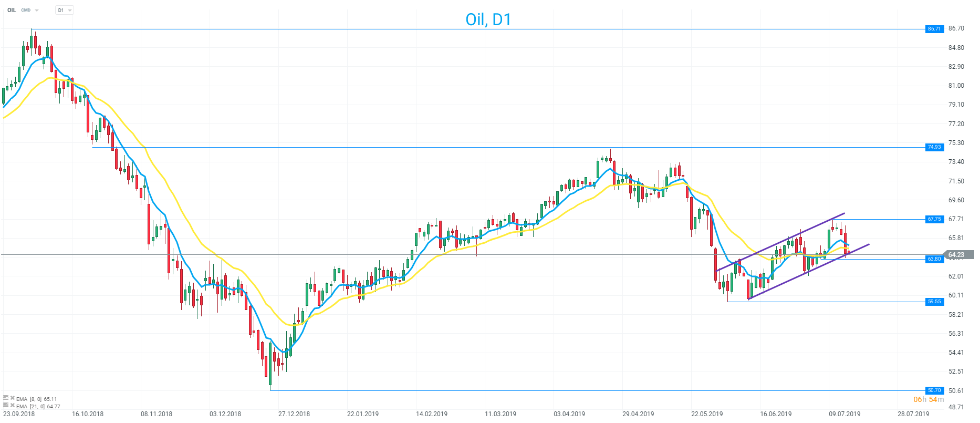
Task: Click the 16.06.2019 date label
Action: (776, 414)
